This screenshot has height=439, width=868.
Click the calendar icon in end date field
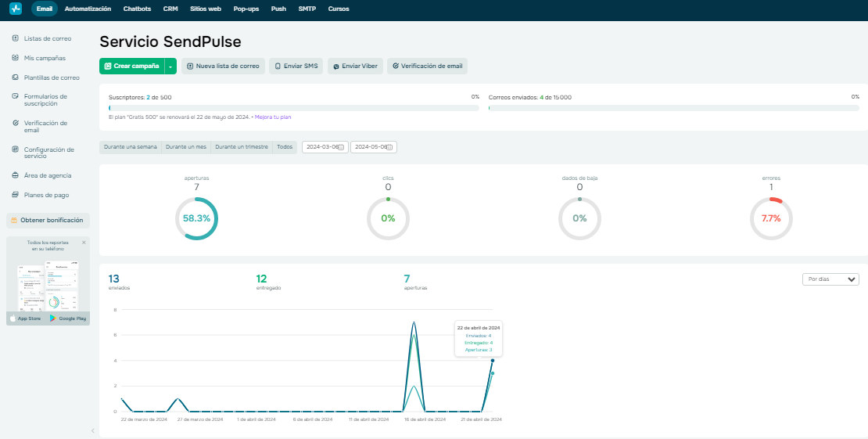(389, 147)
